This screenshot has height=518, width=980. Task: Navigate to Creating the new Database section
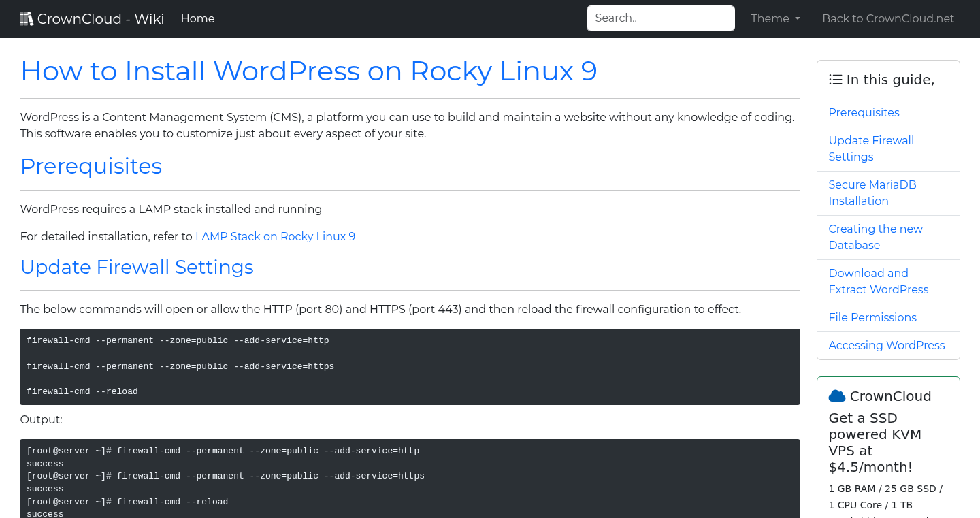pyautogui.click(x=875, y=237)
